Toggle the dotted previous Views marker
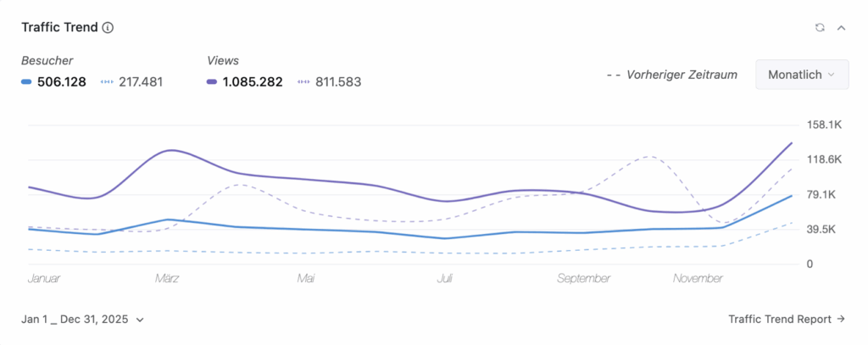This screenshot has height=345, width=868. pyautogui.click(x=303, y=82)
